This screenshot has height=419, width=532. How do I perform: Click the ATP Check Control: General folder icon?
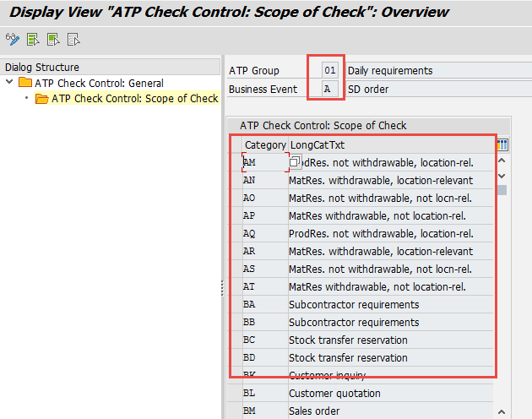25,83
